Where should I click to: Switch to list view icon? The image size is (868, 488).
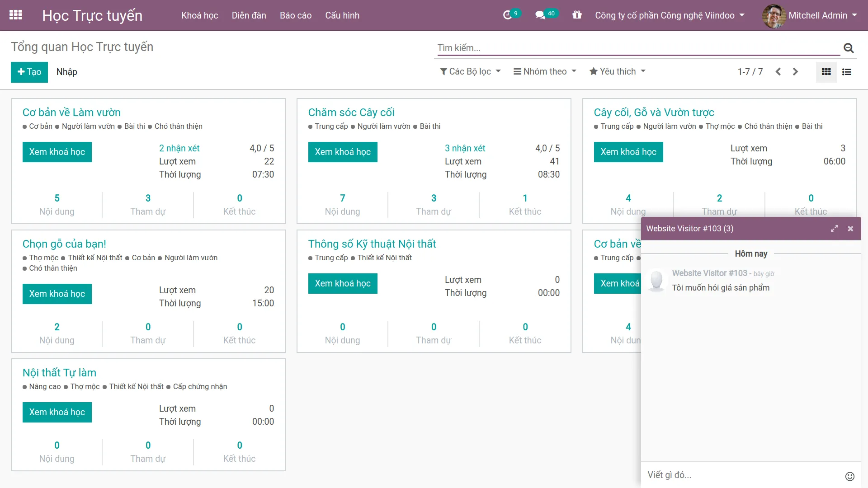pyautogui.click(x=847, y=72)
